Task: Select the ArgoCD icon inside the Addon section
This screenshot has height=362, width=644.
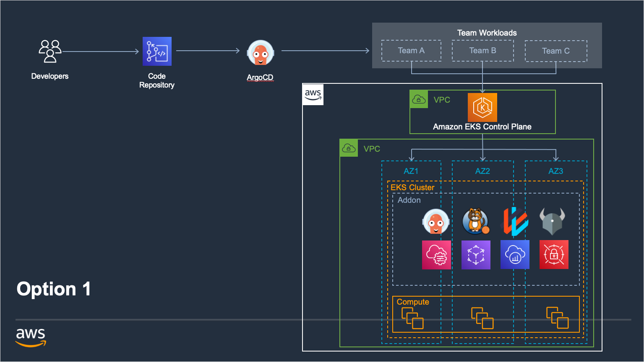Action: [436, 221]
